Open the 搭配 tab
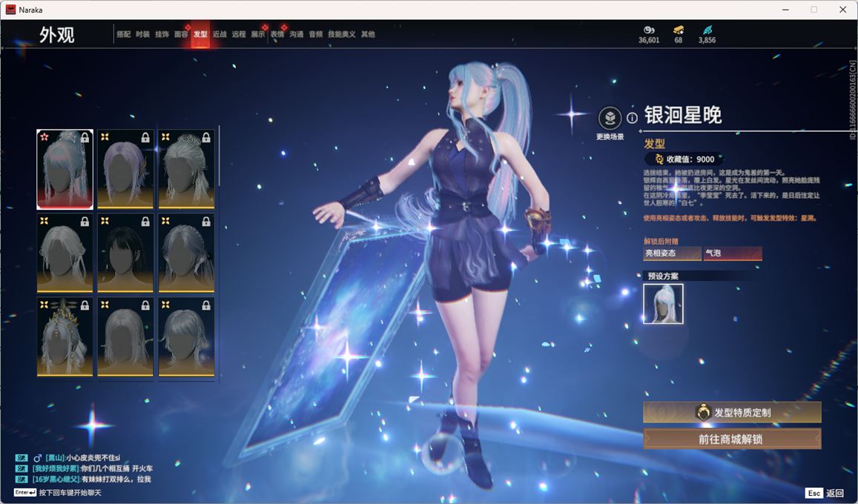Screen dimensions: 858x504 tap(124, 34)
